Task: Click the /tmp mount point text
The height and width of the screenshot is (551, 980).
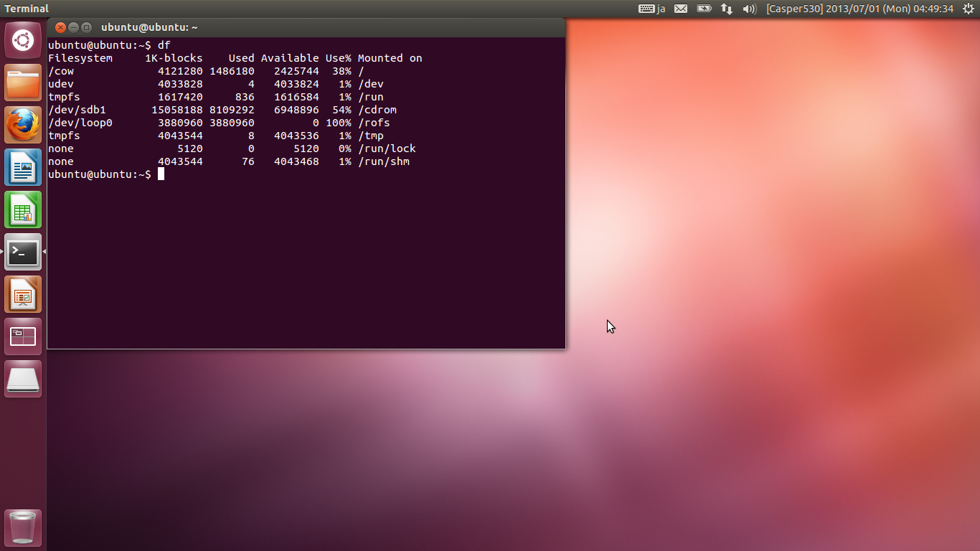Action: [371, 136]
